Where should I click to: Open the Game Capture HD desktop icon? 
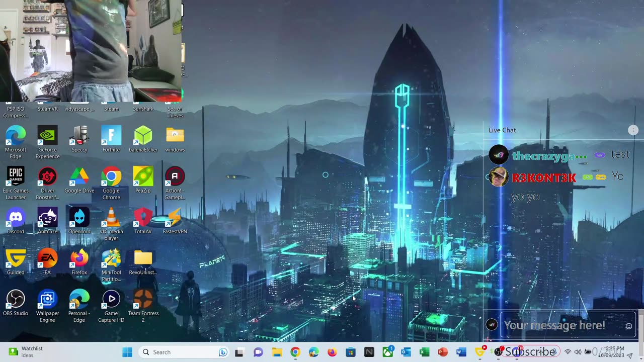[111, 306]
